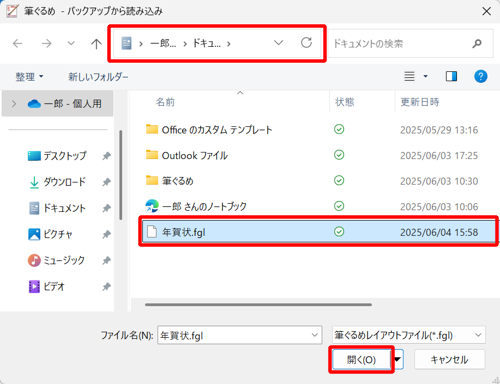Open the 筆ぐるめレイアウトファイル(*.fgl) file type dropdown
This screenshot has height=384, width=500.
click(x=409, y=335)
